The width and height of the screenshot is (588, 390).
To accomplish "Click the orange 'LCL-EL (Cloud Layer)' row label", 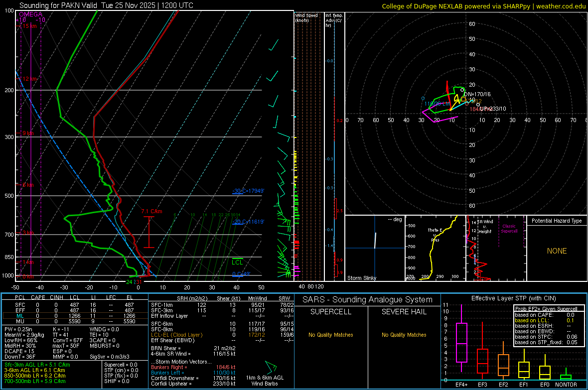I will coord(176,335).
